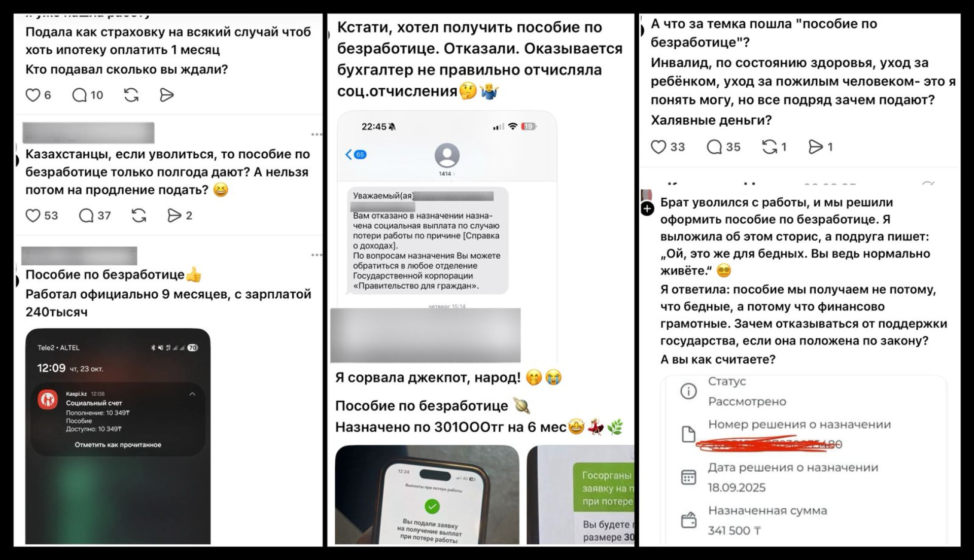The image size is (974, 560).
Task: Tap 'Отметить как прочитанное' in notification
Action: (118, 445)
